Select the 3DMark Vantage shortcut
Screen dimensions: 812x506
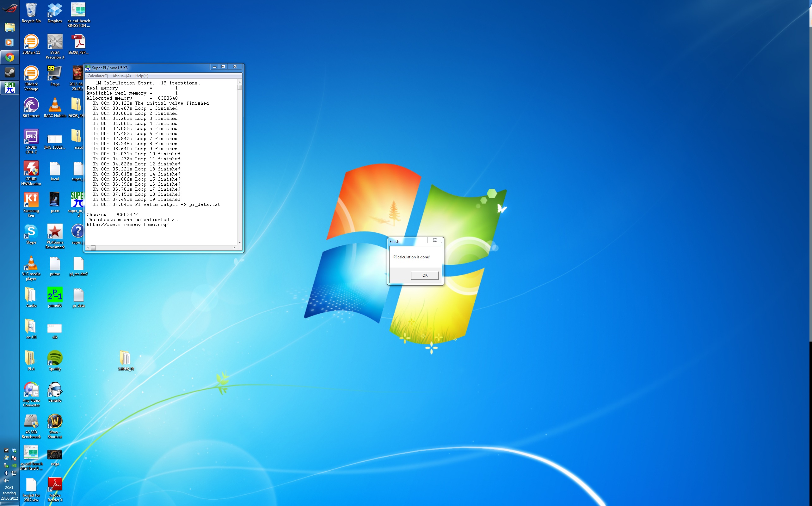pyautogui.click(x=31, y=78)
